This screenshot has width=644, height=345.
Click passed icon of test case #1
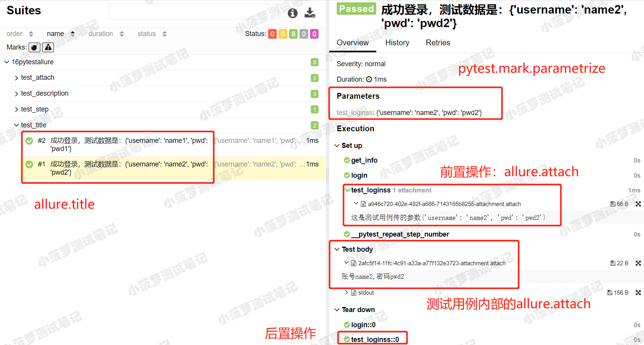click(29, 164)
